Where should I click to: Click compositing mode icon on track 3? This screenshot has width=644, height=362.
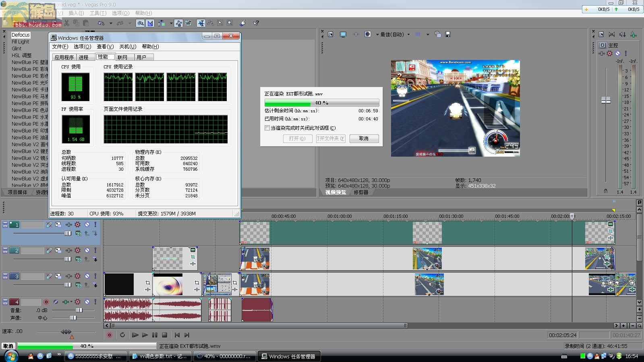[x=79, y=285]
